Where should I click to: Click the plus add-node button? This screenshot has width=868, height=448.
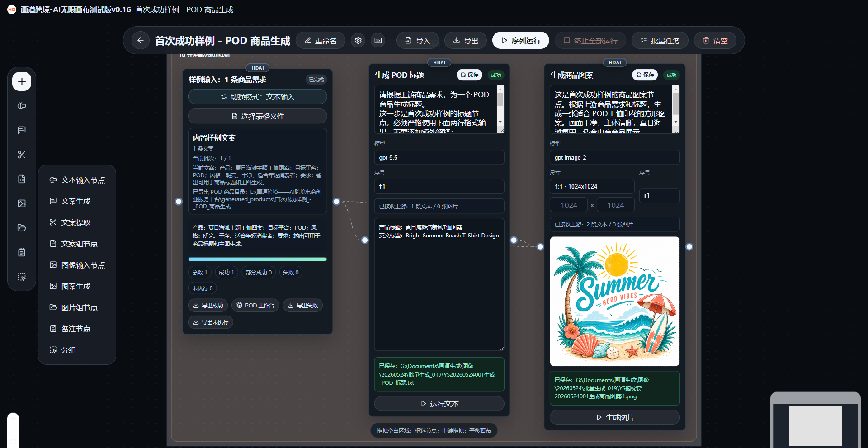click(22, 82)
